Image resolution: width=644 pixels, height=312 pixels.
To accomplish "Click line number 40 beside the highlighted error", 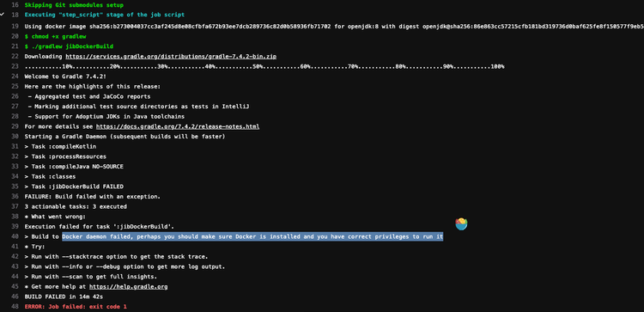I will 15,236.
